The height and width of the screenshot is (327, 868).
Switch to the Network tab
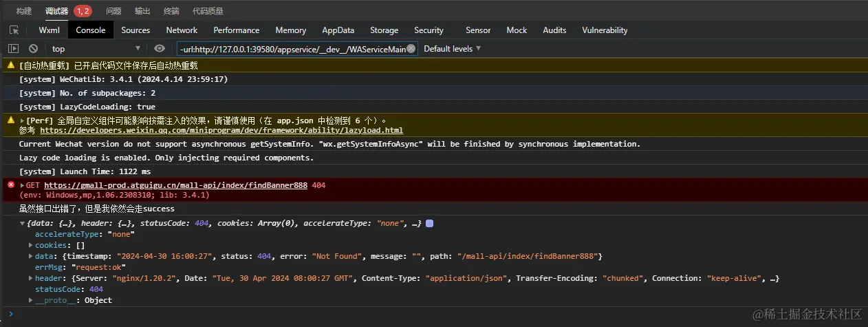(182, 30)
